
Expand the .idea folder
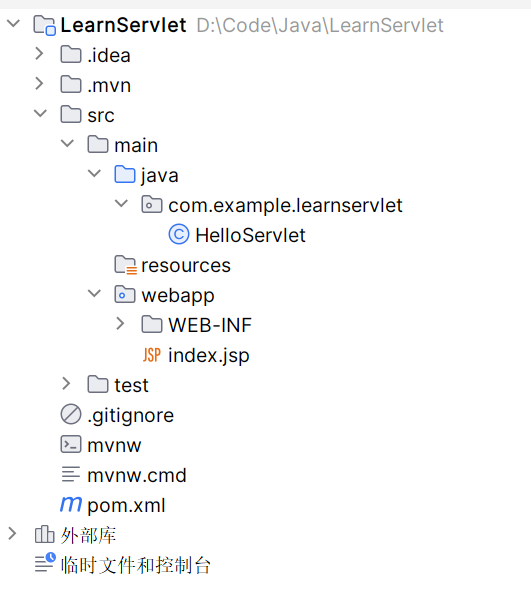point(39,54)
